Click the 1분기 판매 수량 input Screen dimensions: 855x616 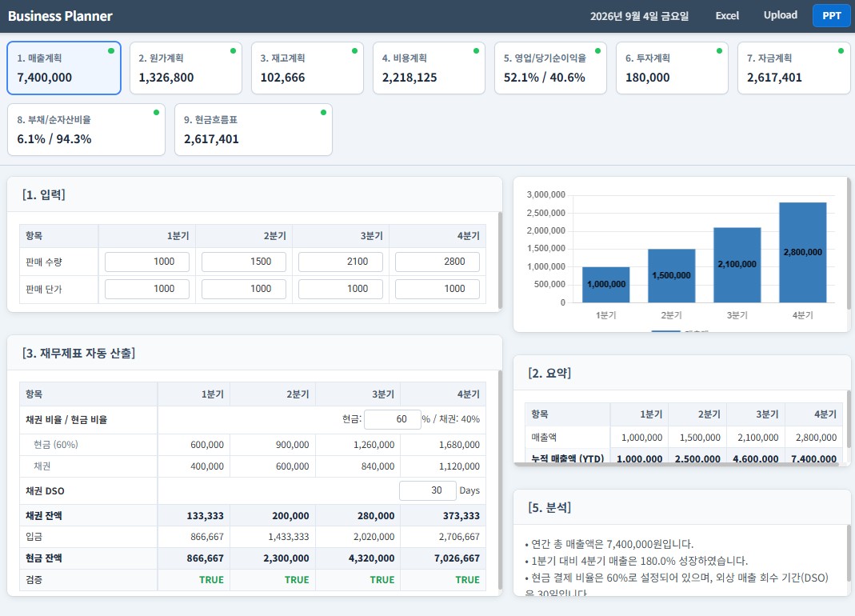(147, 262)
